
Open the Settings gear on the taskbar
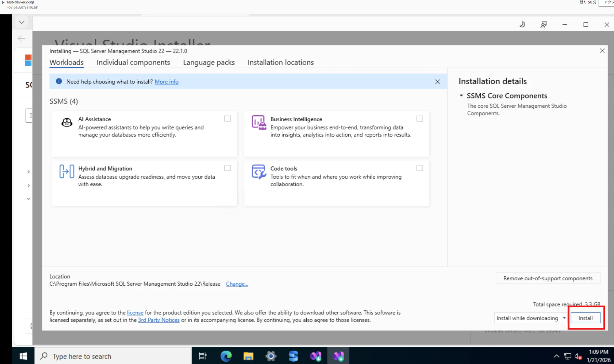(x=271, y=356)
